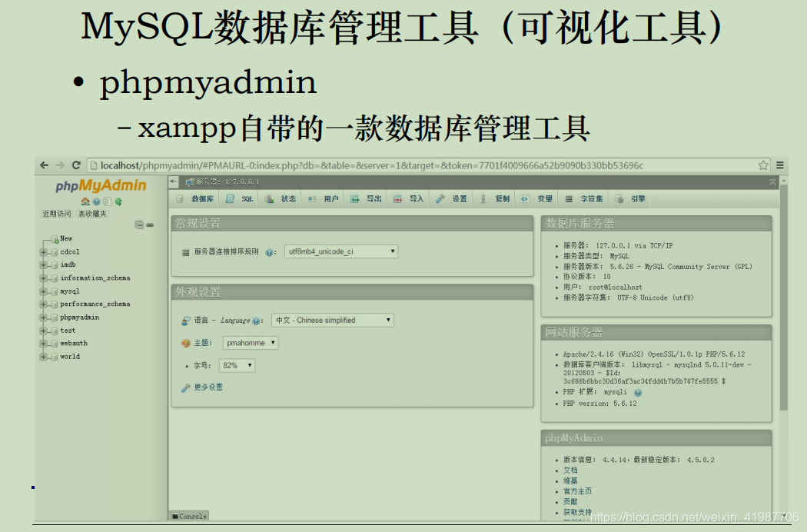The height and width of the screenshot is (532, 807).
Task: Open the 设置 (Settings) tab
Action: [451, 199]
